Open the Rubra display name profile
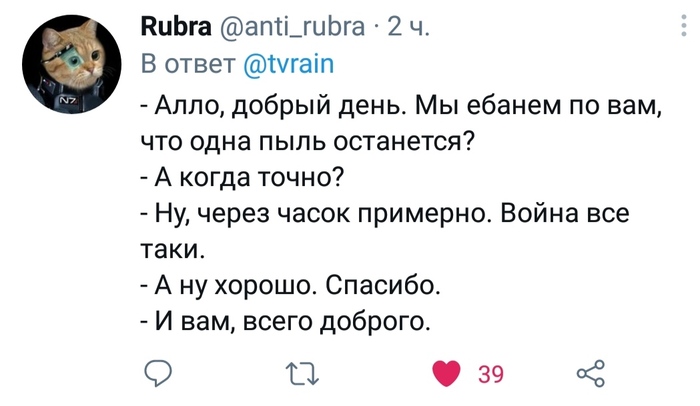Viewport: 700px width, 406px height. pyautogui.click(x=174, y=27)
